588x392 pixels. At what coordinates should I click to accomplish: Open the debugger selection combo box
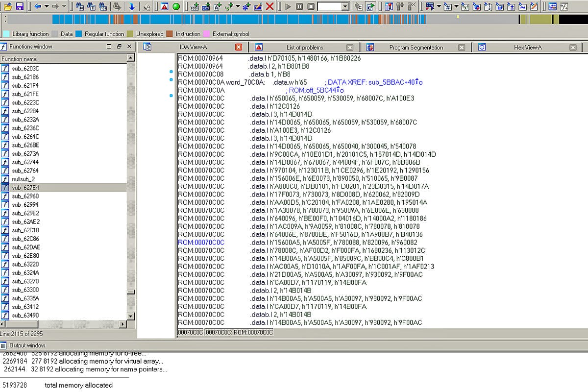point(345,6)
